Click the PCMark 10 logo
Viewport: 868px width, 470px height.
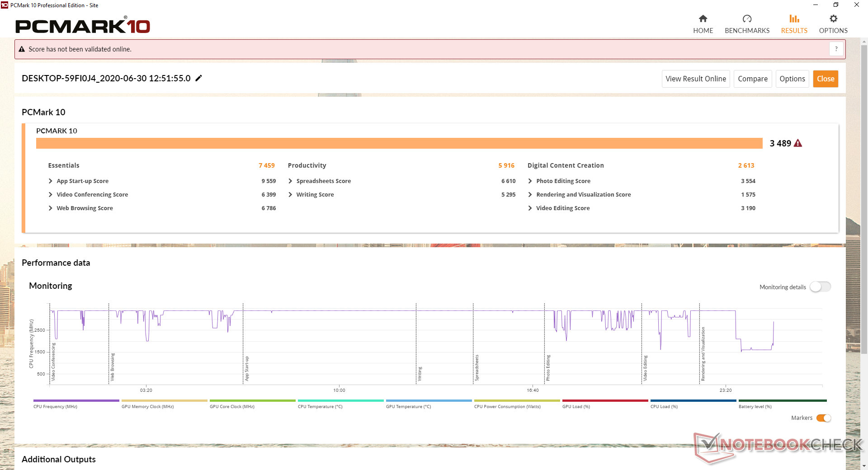(x=83, y=26)
